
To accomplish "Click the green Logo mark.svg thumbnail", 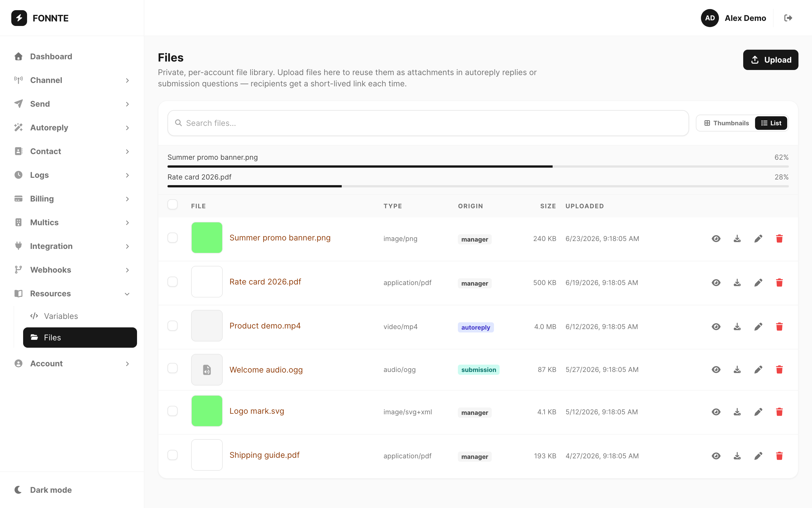I will click(207, 411).
